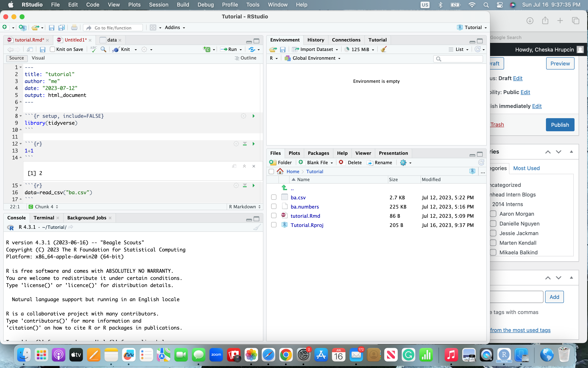Click the Open existing file folder icon
This screenshot has width=588, height=368.
click(x=36, y=28)
